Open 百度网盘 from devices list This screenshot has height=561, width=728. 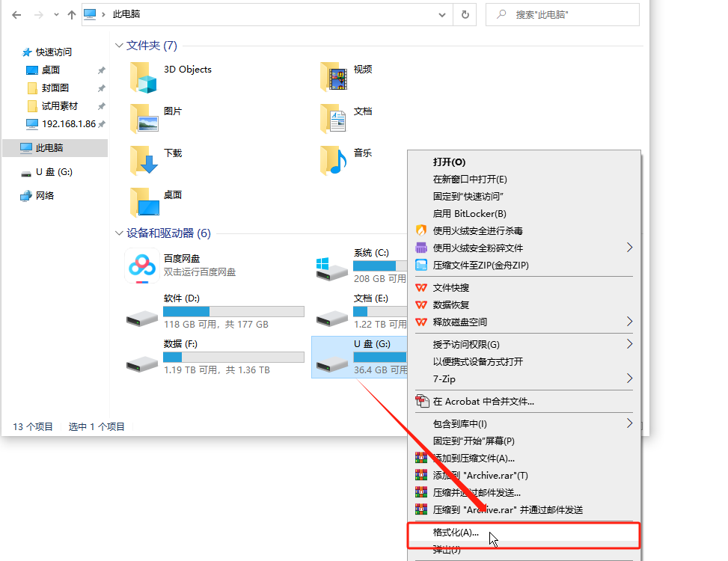tap(141, 268)
